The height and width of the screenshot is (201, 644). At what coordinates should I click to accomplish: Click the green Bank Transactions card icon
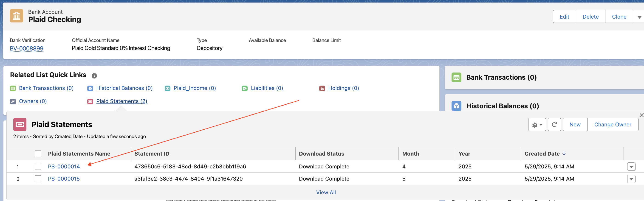pos(457,77)
